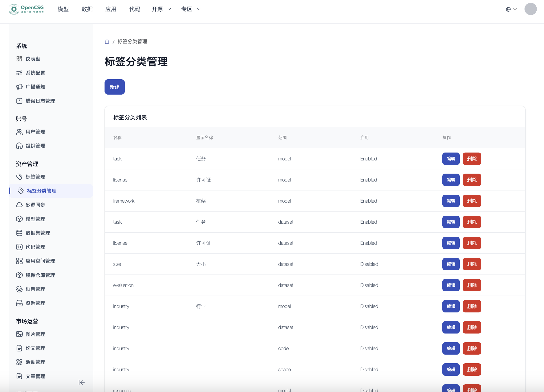Go to the 模型 top menu
544x392 pixels.
tap(63, 9)
